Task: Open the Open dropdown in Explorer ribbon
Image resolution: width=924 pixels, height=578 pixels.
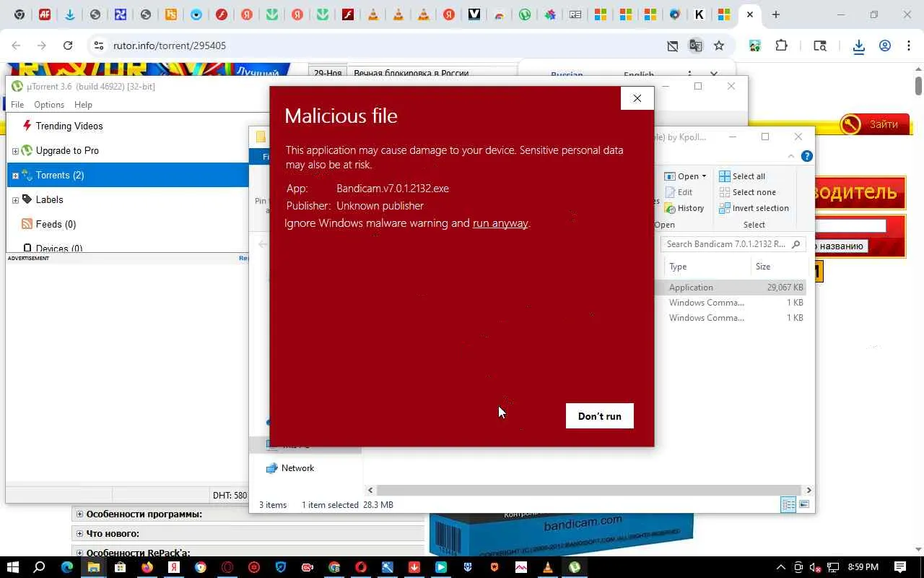Action: click(686, 176)
